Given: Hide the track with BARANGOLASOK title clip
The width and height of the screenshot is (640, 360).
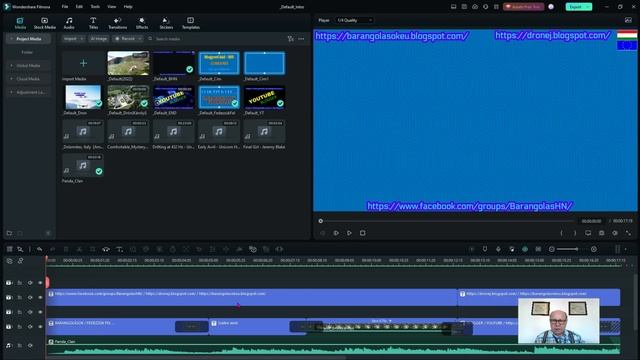Looking at the screenshot, I should point(40,327).
